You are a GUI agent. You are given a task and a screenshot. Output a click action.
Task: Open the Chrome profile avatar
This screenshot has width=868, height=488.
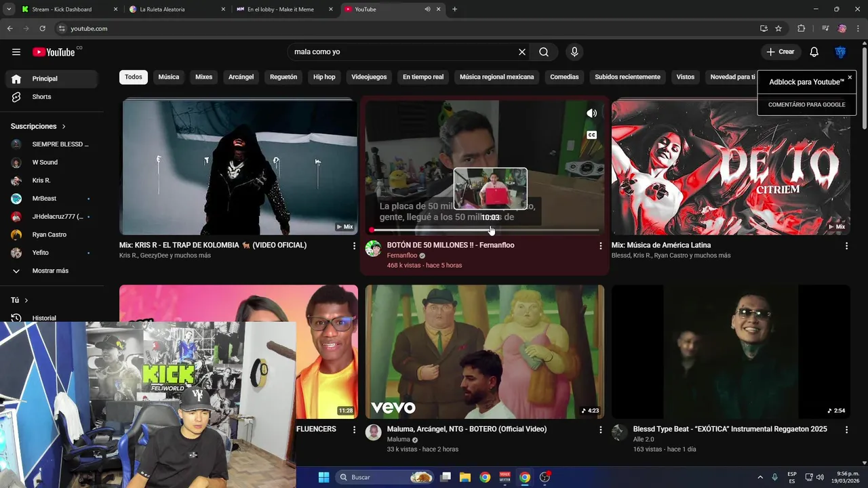tap(842, 28)
